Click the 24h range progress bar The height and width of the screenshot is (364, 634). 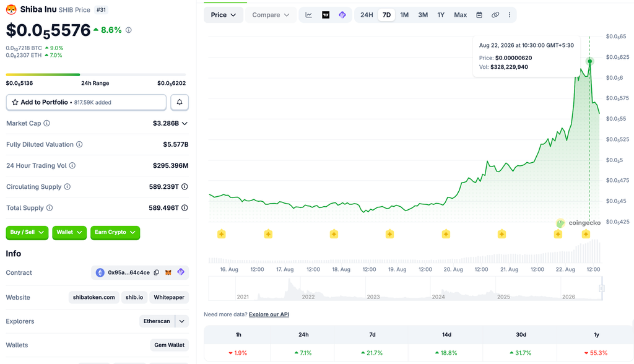point(96,74)
